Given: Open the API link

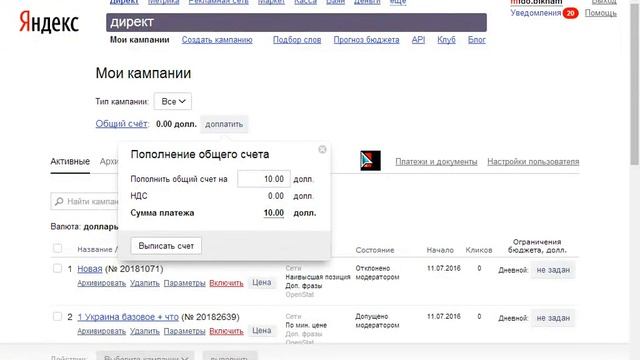Looking at the screenshot, I should click(x=418, y=40).
